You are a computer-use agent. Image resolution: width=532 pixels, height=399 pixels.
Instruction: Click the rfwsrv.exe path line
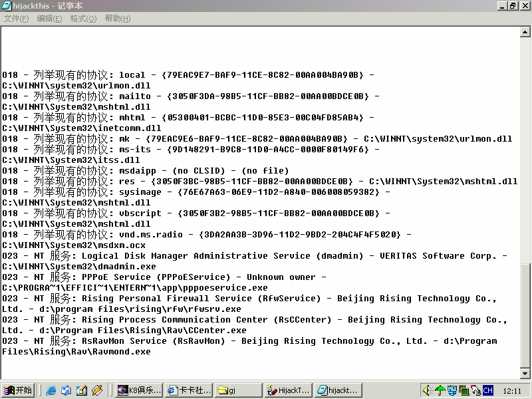pos(122,309)
